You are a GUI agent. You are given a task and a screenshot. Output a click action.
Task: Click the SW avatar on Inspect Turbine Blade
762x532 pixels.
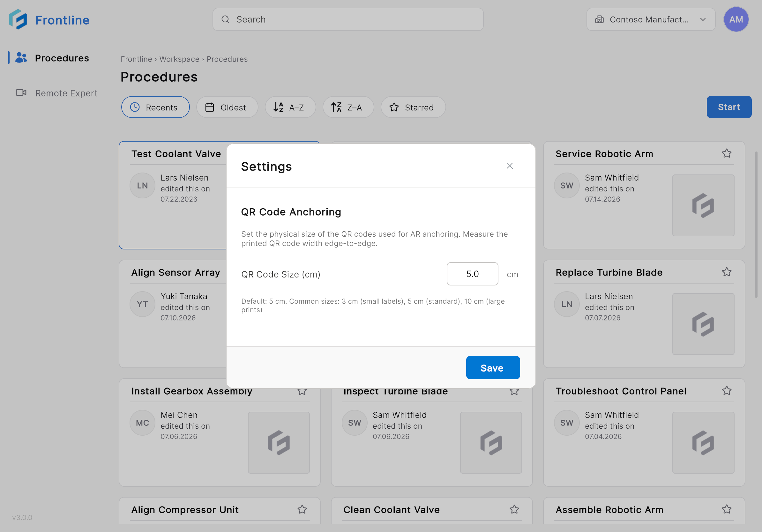tap(355, 423)
